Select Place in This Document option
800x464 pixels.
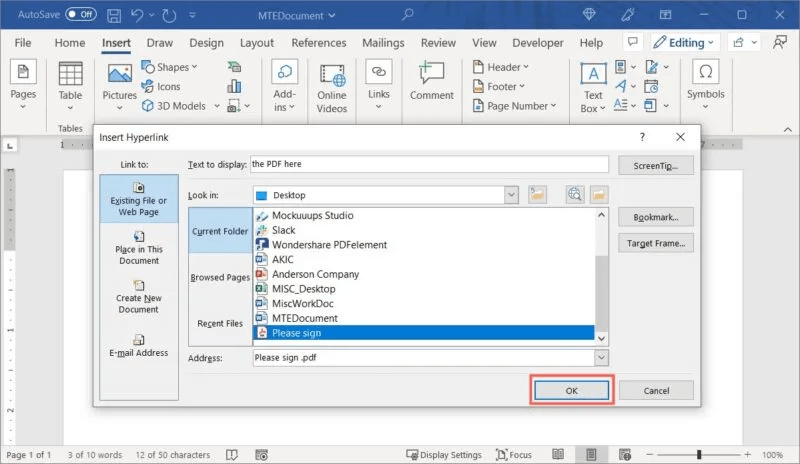coord(139,248)
